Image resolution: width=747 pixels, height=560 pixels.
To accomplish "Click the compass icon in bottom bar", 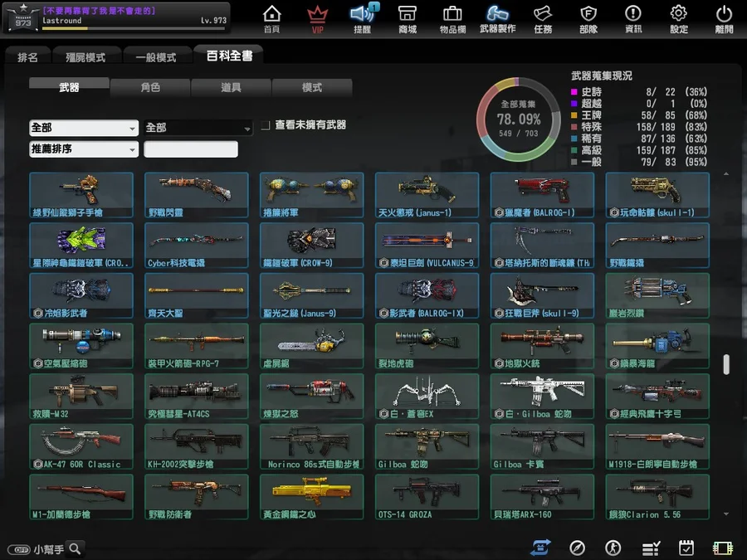I will point(577,548).
